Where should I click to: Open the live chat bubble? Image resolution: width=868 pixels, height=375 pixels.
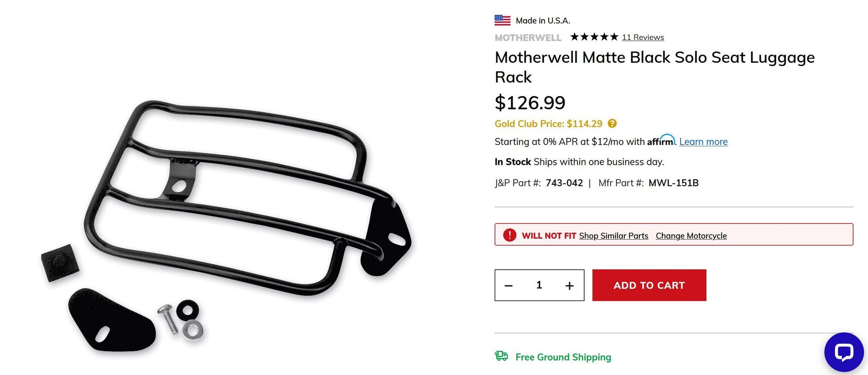tap(843, 352)
